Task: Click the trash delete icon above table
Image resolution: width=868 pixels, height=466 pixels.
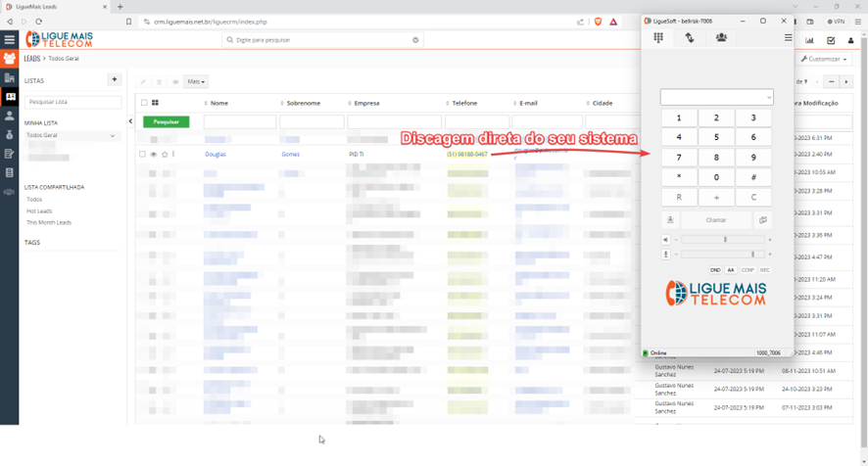Action: click(159, 82)
